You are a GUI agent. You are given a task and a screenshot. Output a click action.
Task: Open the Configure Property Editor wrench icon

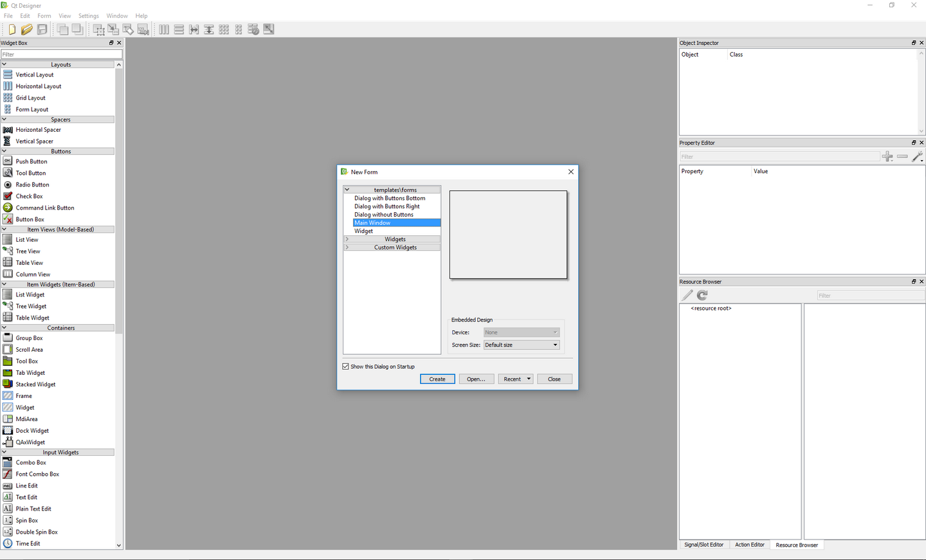click(918, 156)
